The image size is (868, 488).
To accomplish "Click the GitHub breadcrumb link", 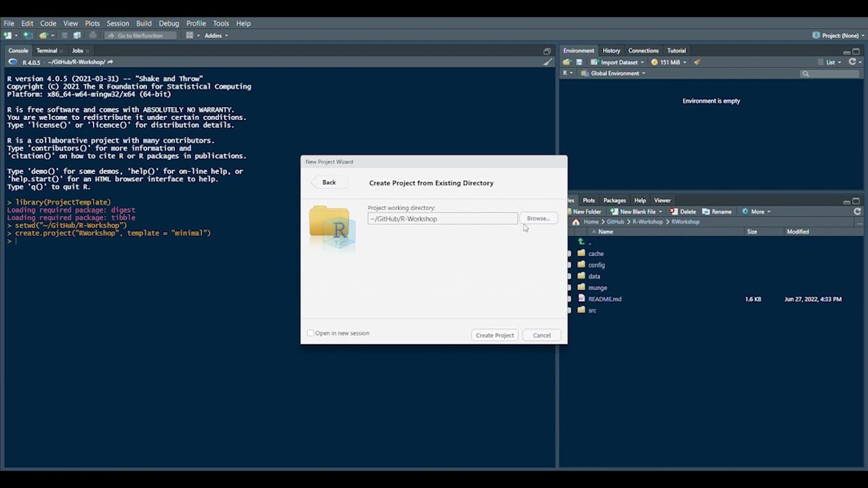I will coord(616,222).
